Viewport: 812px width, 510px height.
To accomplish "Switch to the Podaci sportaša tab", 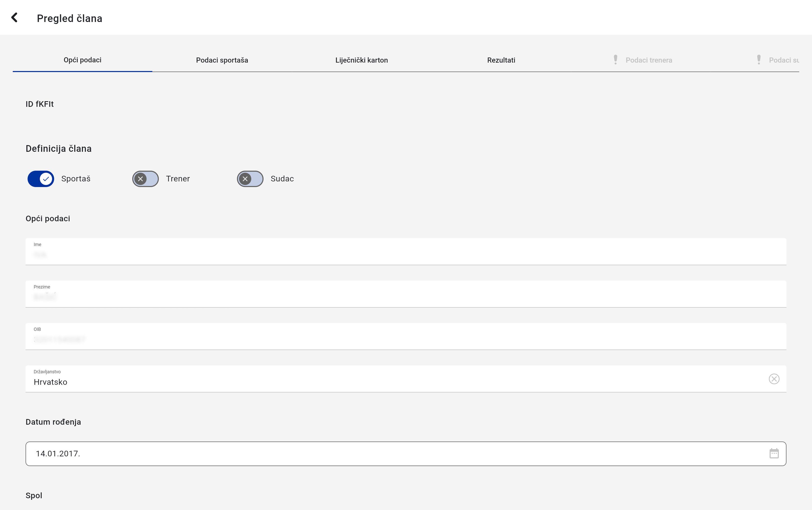I will pos(222,60).
